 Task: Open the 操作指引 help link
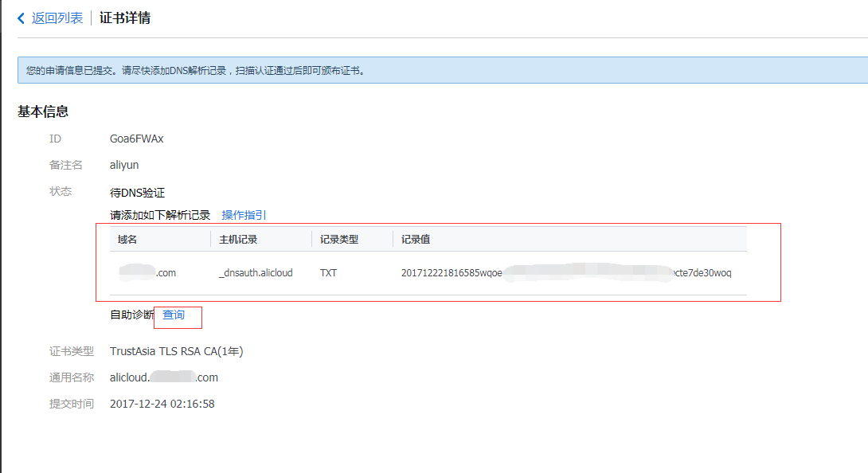click(244, 215)
